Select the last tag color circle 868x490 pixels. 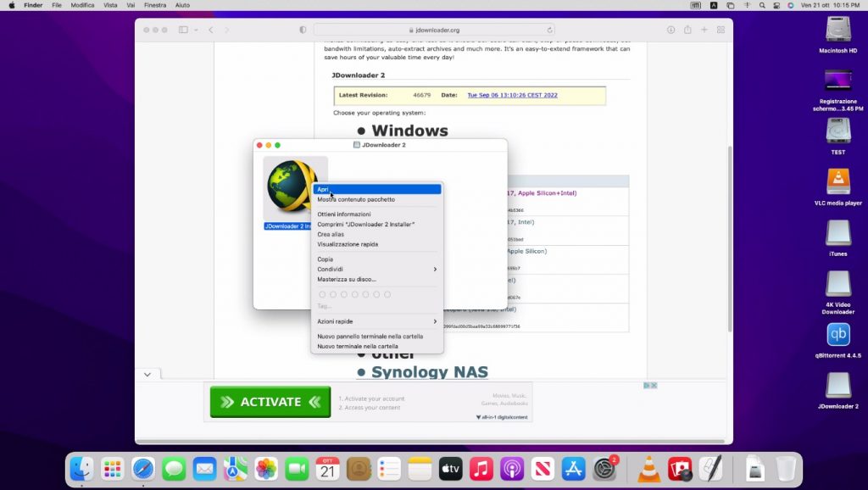tap(387, 294)
